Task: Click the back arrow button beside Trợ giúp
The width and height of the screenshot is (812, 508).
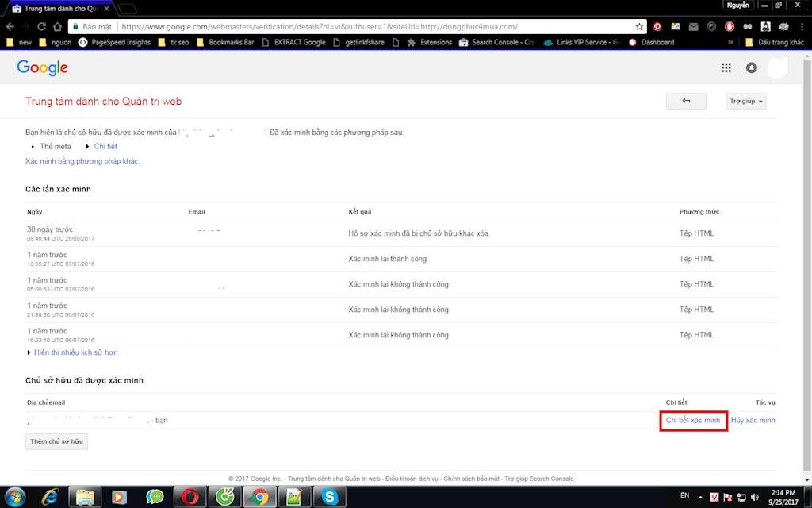Action: [x=686, y=101]
